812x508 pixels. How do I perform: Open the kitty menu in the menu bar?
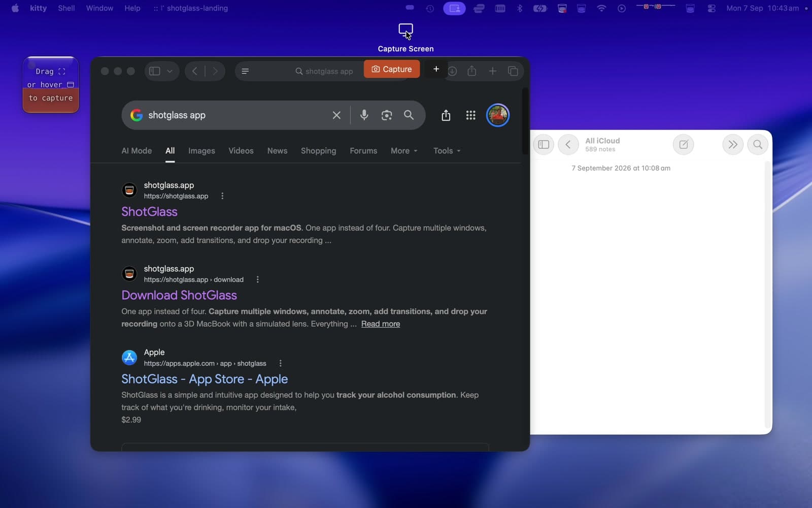pos(39,8)
